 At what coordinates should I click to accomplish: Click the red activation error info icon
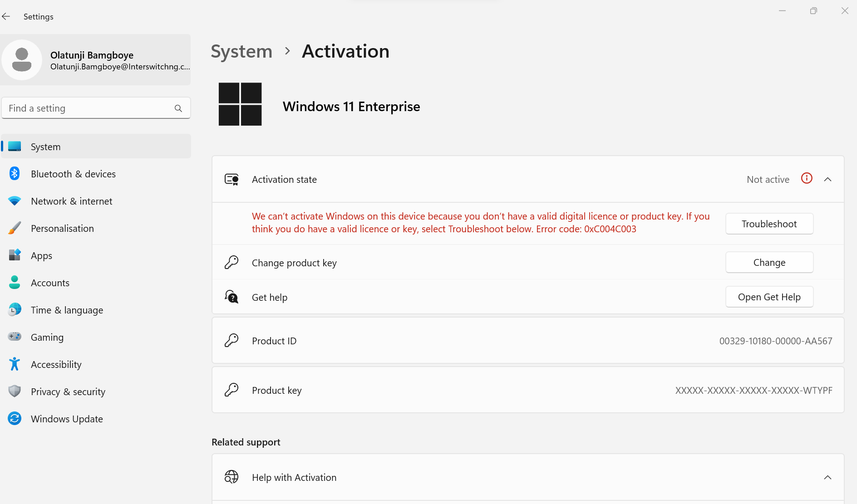[x=807, y=179]
